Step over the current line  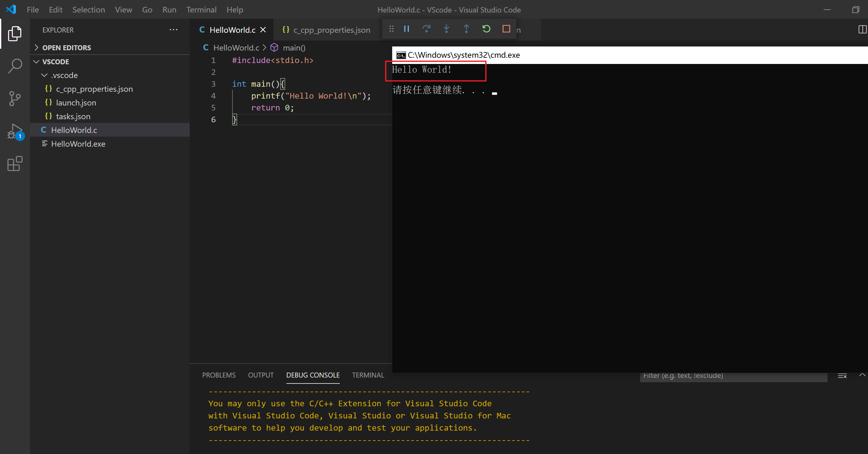click(x=427, y=29)
